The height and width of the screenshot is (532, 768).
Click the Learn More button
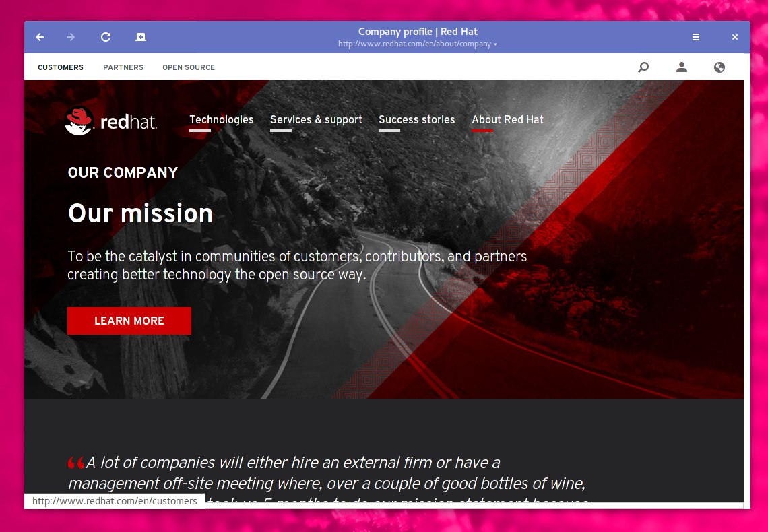click(129, 321)
